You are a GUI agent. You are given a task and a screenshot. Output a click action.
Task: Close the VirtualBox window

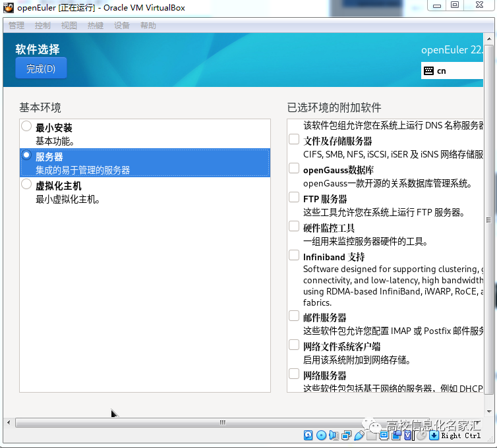(480, 5)
